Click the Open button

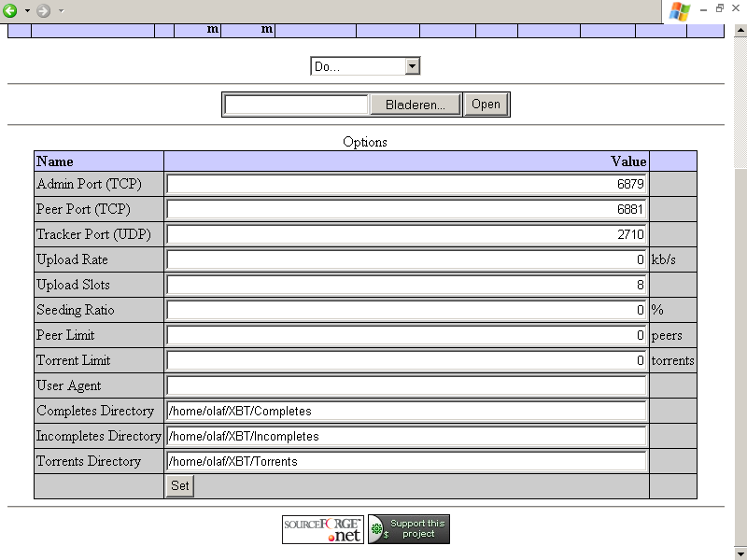tap(486, 105)
